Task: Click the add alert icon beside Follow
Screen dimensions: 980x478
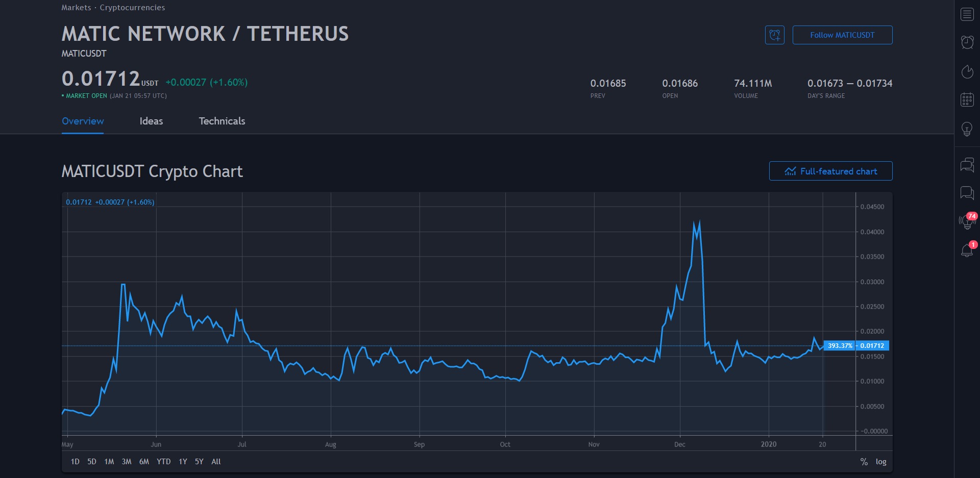Action: coord(774,35)
